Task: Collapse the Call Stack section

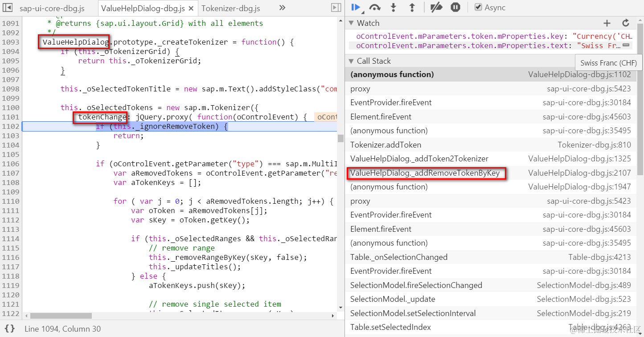Action: tap(351, 61)
